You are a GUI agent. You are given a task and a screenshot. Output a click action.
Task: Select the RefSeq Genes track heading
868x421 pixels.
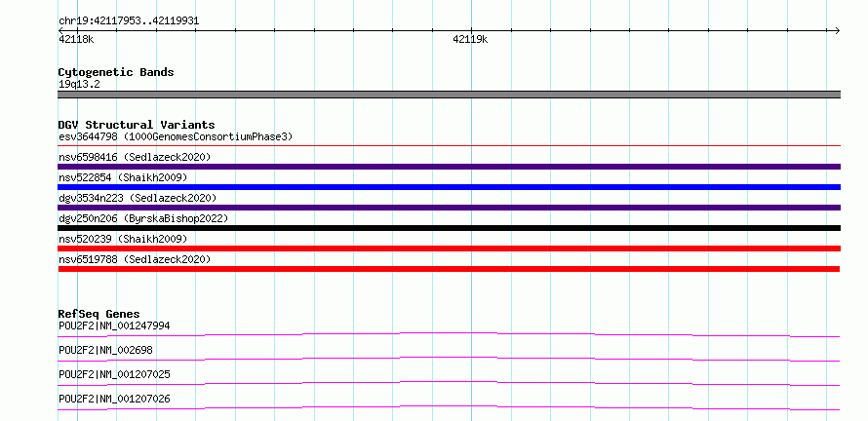click(x=99, y=314)
